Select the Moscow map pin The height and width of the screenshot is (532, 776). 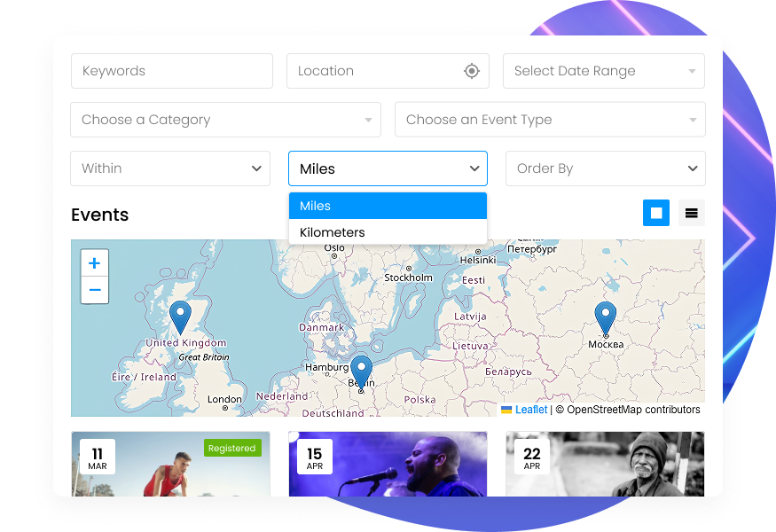606,318
